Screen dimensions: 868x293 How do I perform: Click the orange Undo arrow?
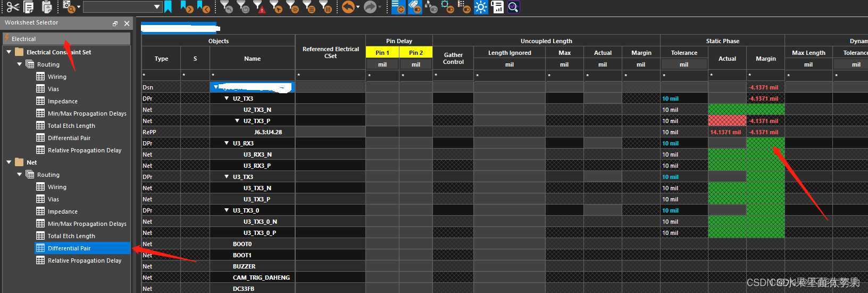(x=348, y=7)
